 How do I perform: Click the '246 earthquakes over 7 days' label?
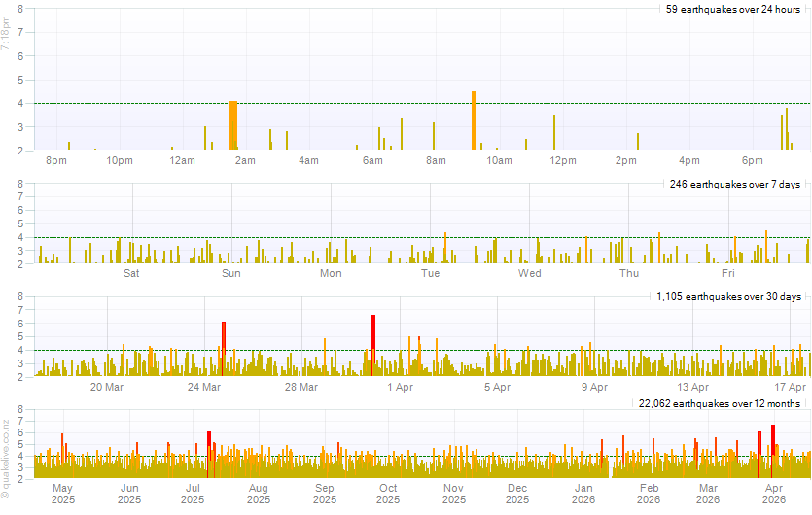click(734, 184)
